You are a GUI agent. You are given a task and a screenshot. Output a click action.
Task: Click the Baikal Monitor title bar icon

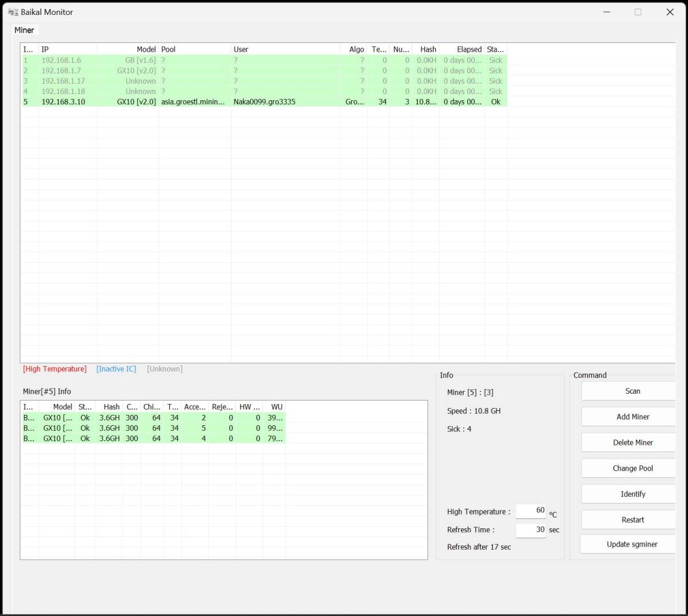(13, 12)
